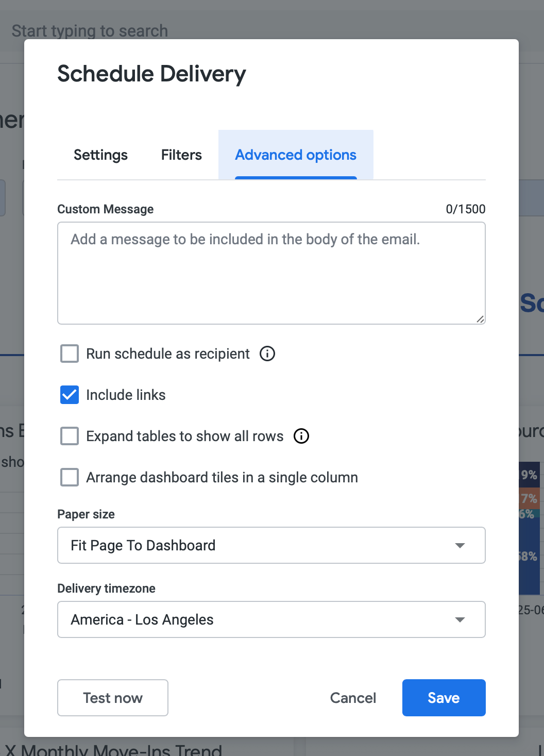Check Expand tables to show all rows
This screenshot has width=544, height=756.
(70, 436)
